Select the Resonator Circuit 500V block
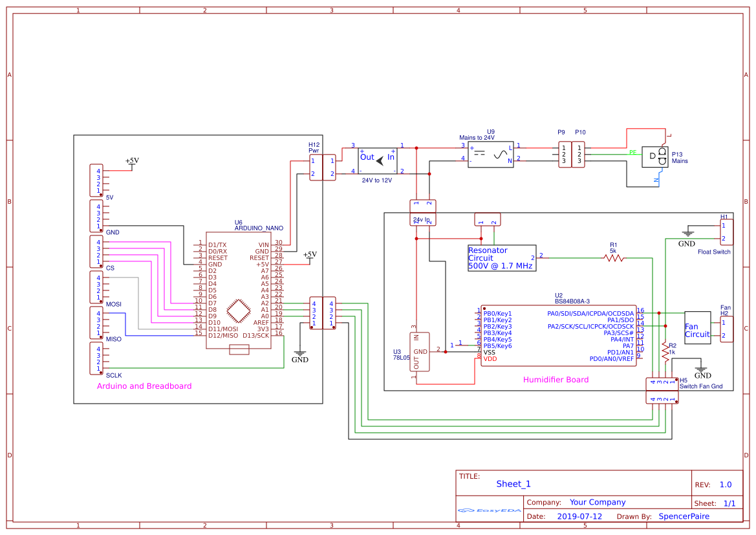Viewport: 756px width, 535px height. click(x=501, y=257)
